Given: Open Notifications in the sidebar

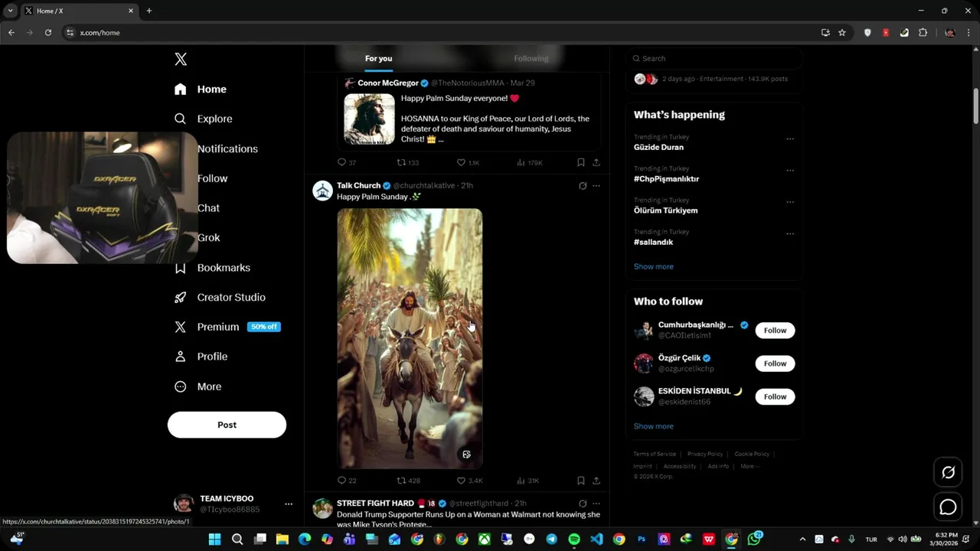Looking at the screenshot, I should (227, 148).
